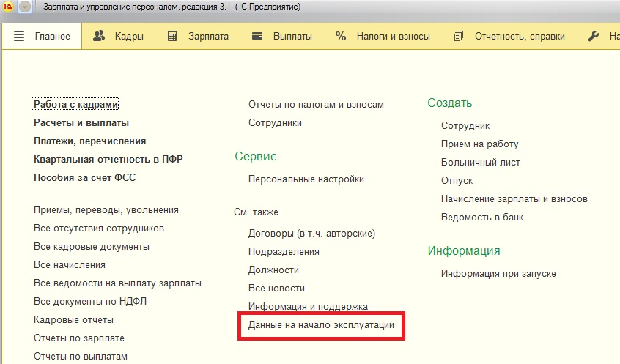Viewport: 620px width, 364px height.
Task: Create an Отпуск document
Action: 457,181
